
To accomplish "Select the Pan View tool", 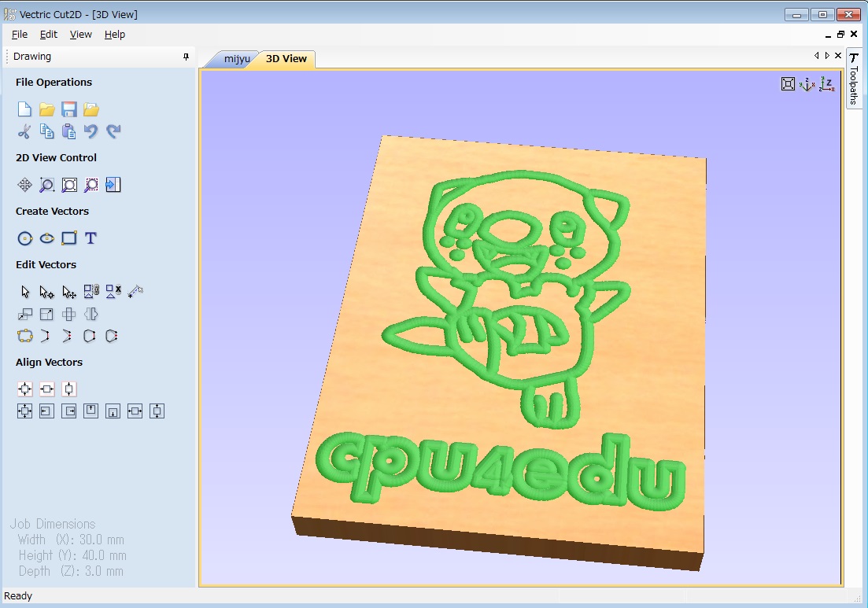I will pyautogui.click(x=25, y=185).
